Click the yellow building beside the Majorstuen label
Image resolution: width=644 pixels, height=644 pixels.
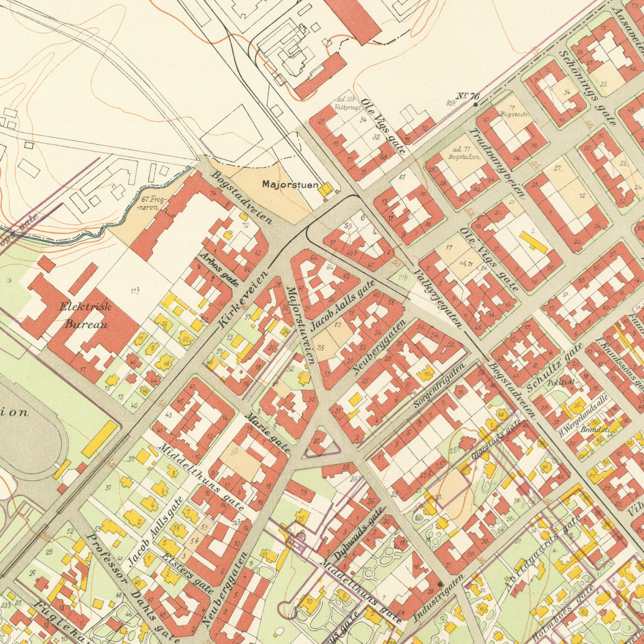[x=325, y=190]
